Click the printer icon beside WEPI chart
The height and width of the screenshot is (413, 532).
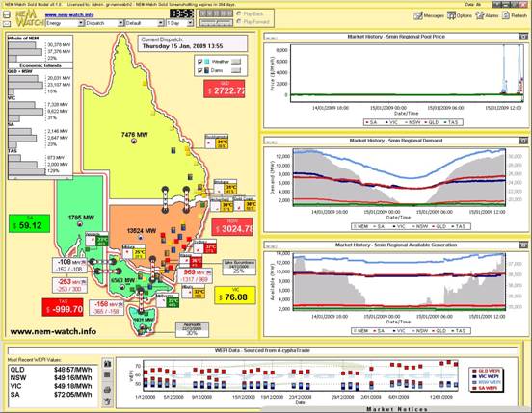coord(107,390)
